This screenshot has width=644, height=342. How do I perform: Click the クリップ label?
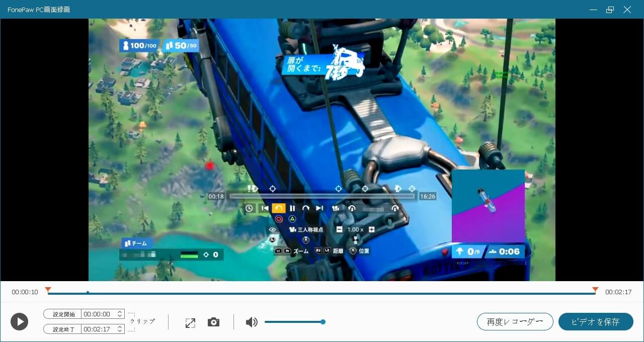(142, 321)
